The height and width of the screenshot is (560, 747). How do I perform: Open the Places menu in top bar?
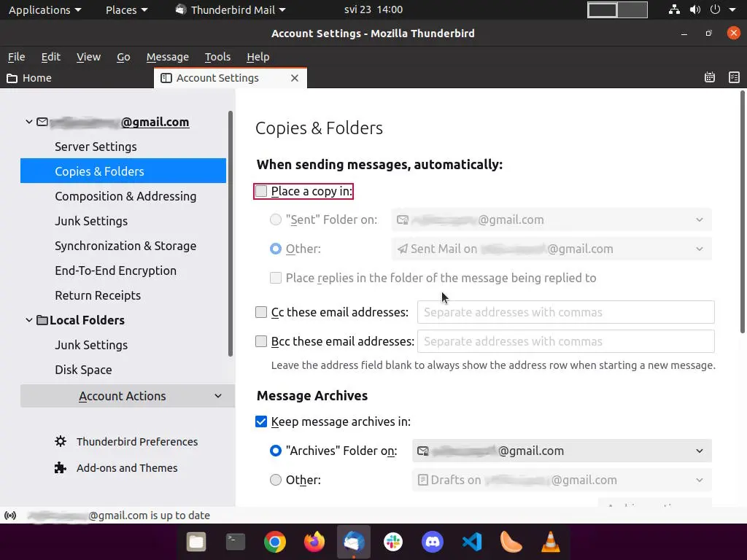click(x=127, y=9)
